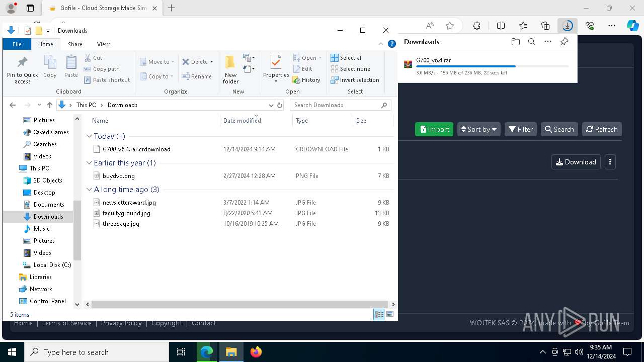Open Privacy Policy footer link
Viewport: 644px width, 362px height.
[121, 323]
